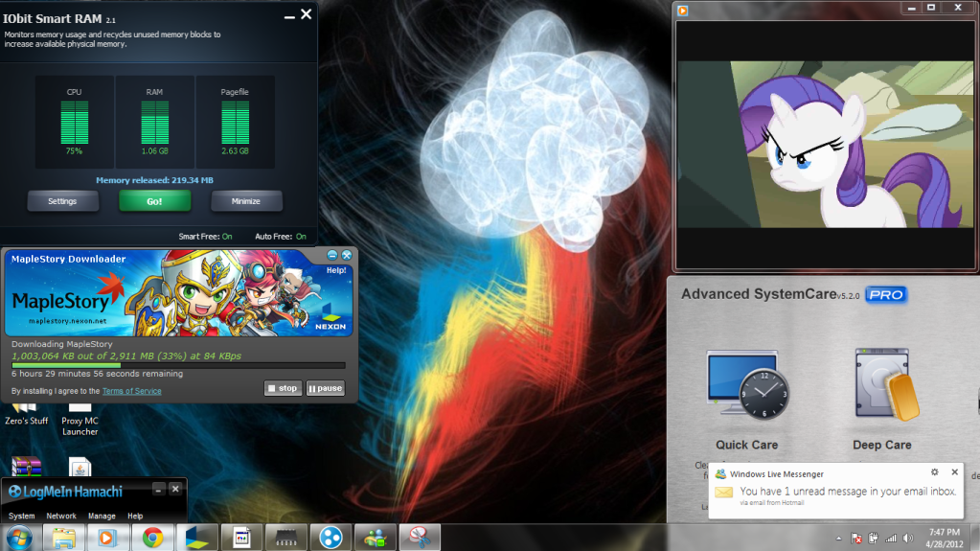Image resolution: width=980 pixels, height=551 pixels.
Task: Open Action Center flag tray icon
Action: [856, 539]
